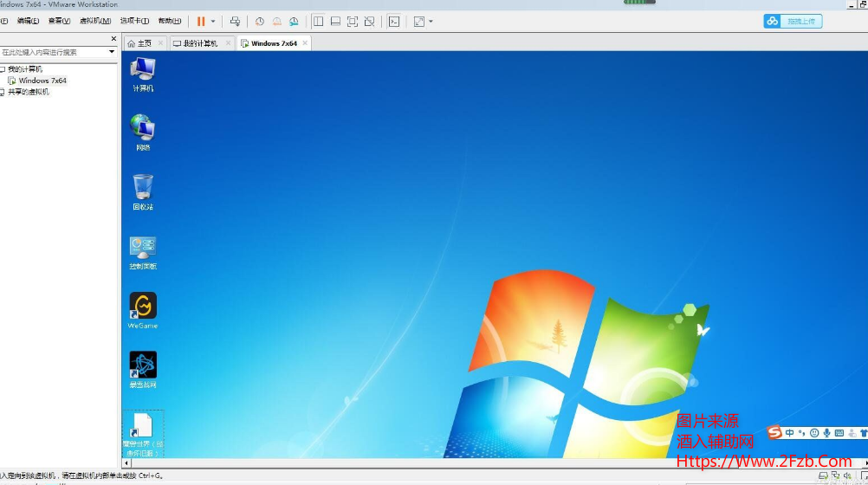868x485 pixels.
Task: Switch to the 我的计算机 tab
Action: pos(198,43)
